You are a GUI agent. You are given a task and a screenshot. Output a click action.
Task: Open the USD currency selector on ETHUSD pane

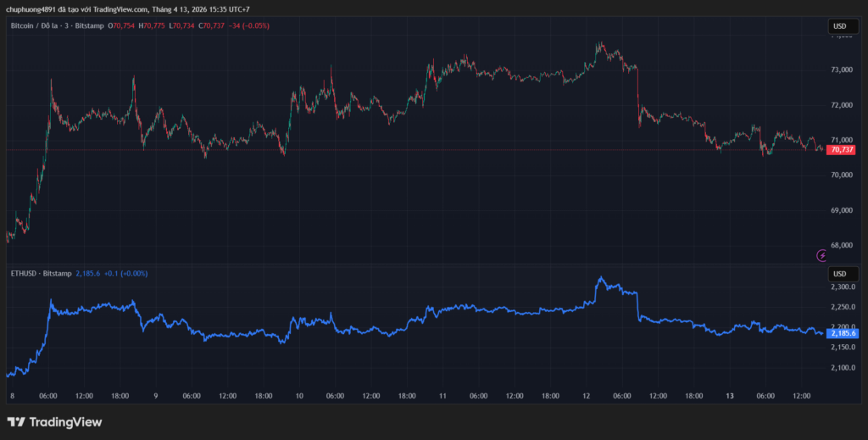click(x=840, y=274)
